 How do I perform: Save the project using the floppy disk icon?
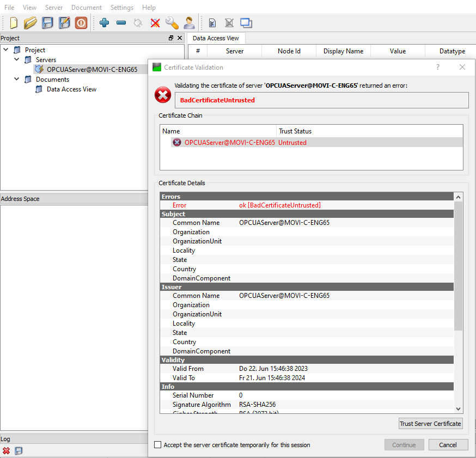[x=47, y=23]
